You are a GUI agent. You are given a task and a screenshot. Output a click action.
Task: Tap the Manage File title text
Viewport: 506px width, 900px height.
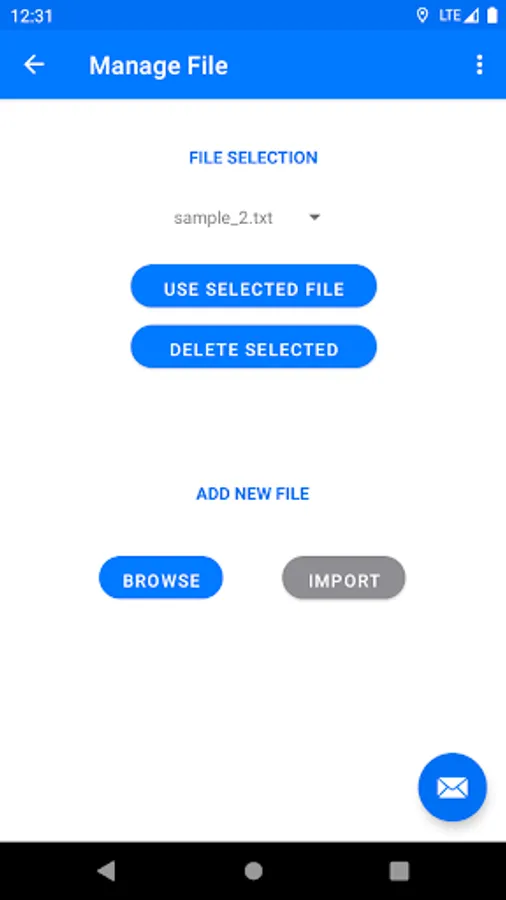coord(158,65)
